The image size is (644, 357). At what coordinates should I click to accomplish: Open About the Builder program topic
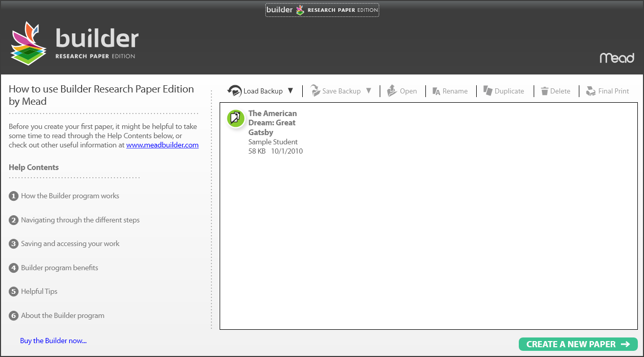[x=63, y=315]
